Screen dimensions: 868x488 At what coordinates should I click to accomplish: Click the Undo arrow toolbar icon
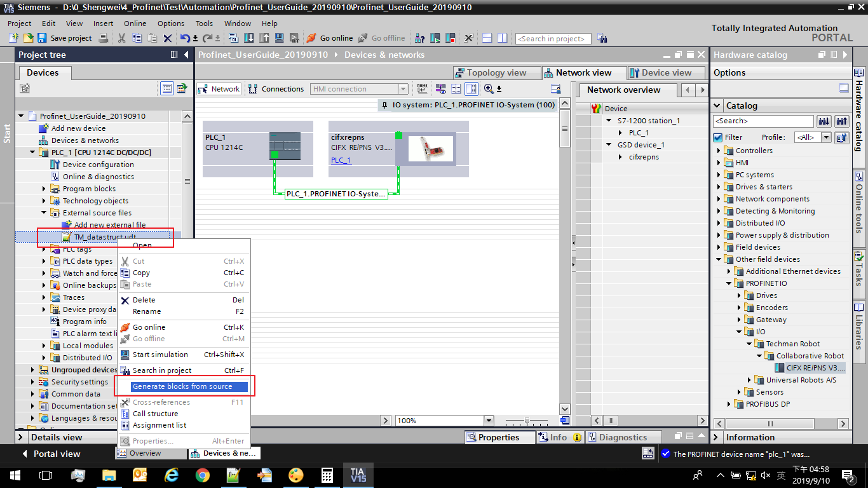(184, 38)
